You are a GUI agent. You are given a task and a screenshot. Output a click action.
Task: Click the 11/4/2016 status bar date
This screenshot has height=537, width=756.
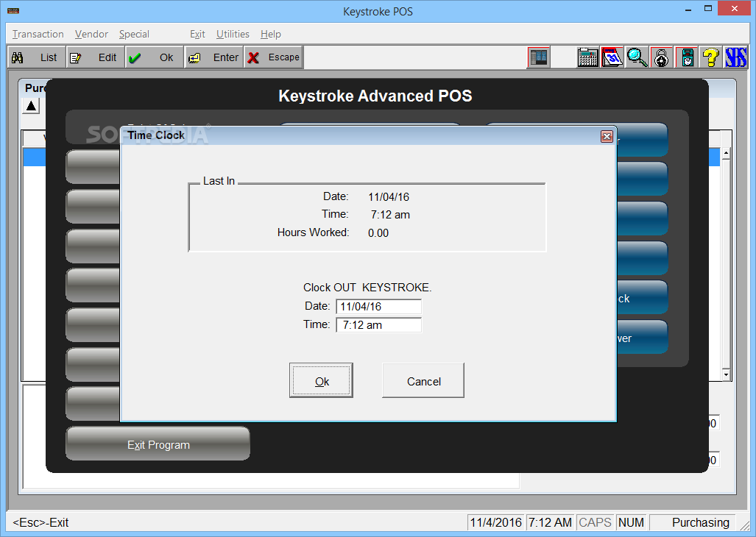[496, 522]
